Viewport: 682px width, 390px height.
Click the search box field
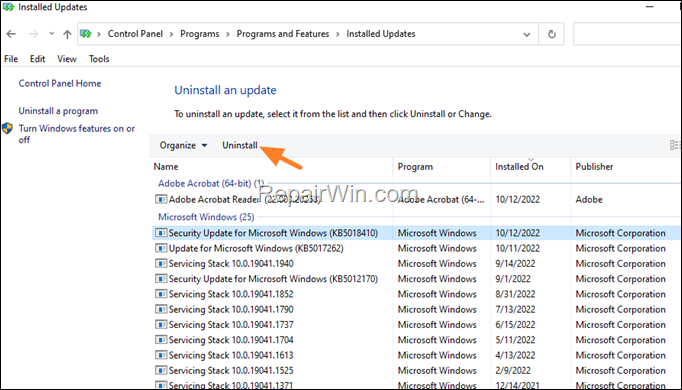click(627, 34)
